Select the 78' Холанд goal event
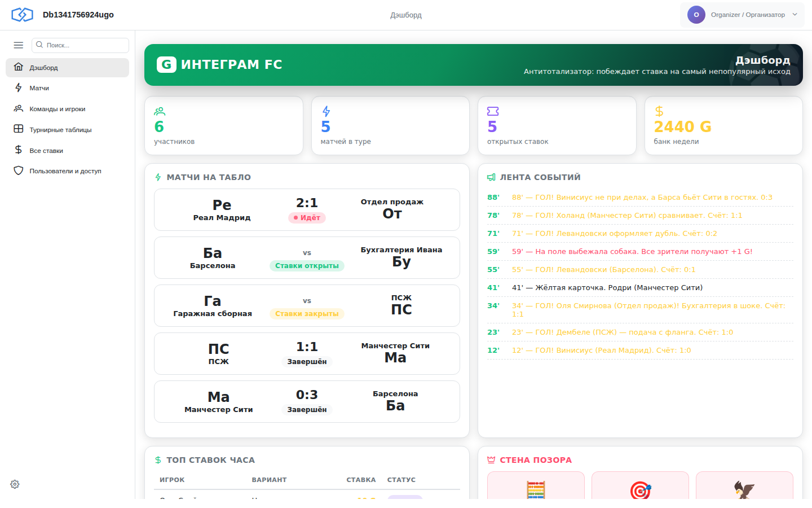 coord(640,216)
